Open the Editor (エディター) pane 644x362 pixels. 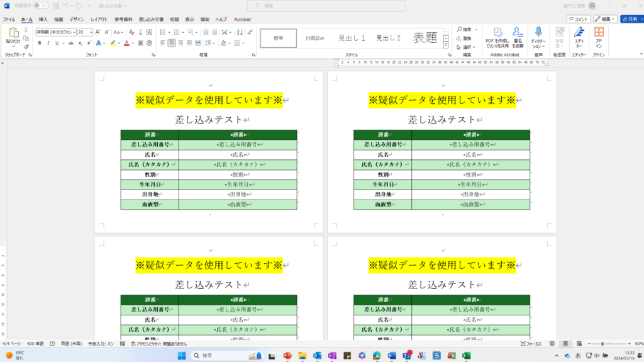pyautogui.click(x=579, y=37)
